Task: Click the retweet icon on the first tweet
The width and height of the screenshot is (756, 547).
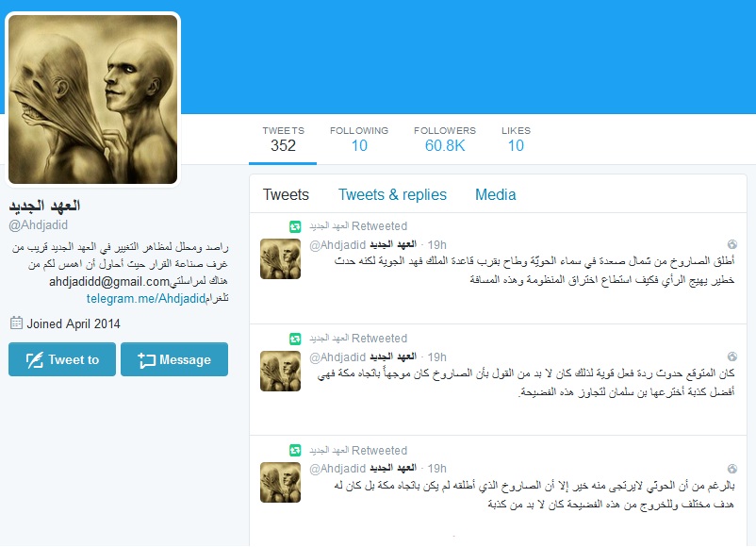Action: (295, 226)
